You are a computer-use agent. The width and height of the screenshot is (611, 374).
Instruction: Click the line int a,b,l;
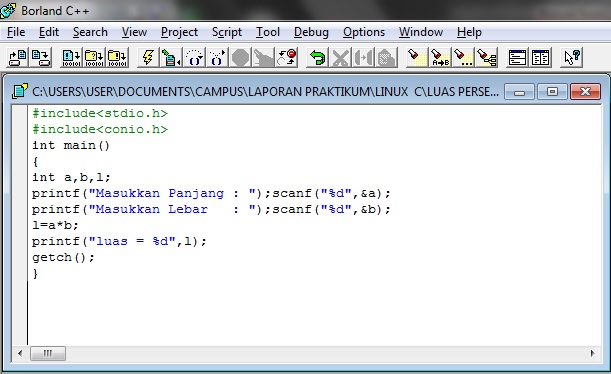71,177
